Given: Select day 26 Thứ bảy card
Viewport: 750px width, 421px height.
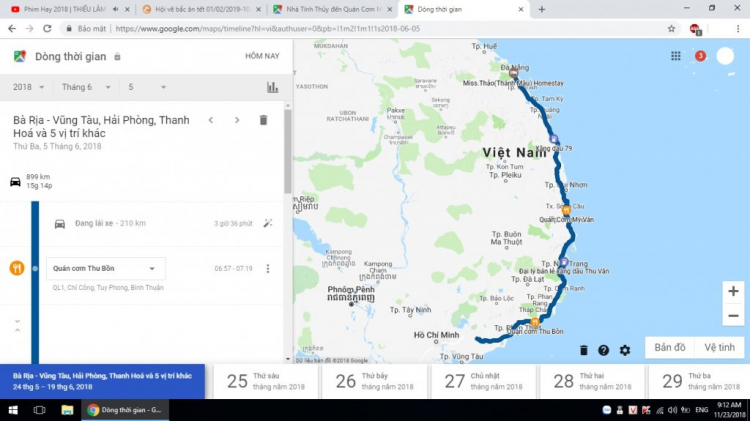Looking at the screenshot, I should pos(375,381).
